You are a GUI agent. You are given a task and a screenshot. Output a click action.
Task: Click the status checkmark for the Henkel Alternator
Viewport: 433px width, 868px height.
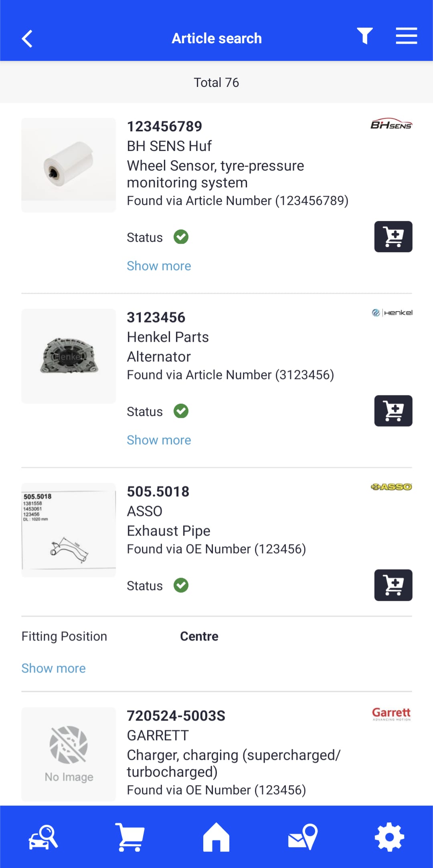(x=181, y=411)
